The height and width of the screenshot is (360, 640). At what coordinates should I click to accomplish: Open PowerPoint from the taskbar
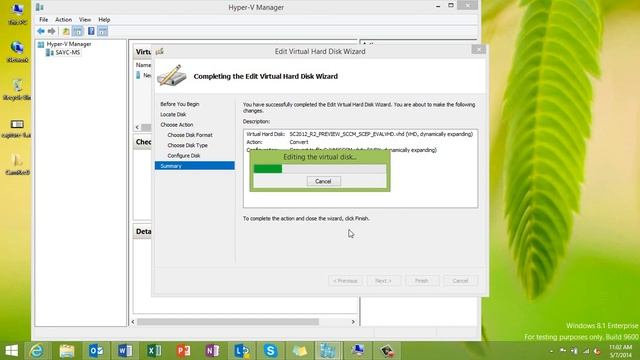pos(183,351)
